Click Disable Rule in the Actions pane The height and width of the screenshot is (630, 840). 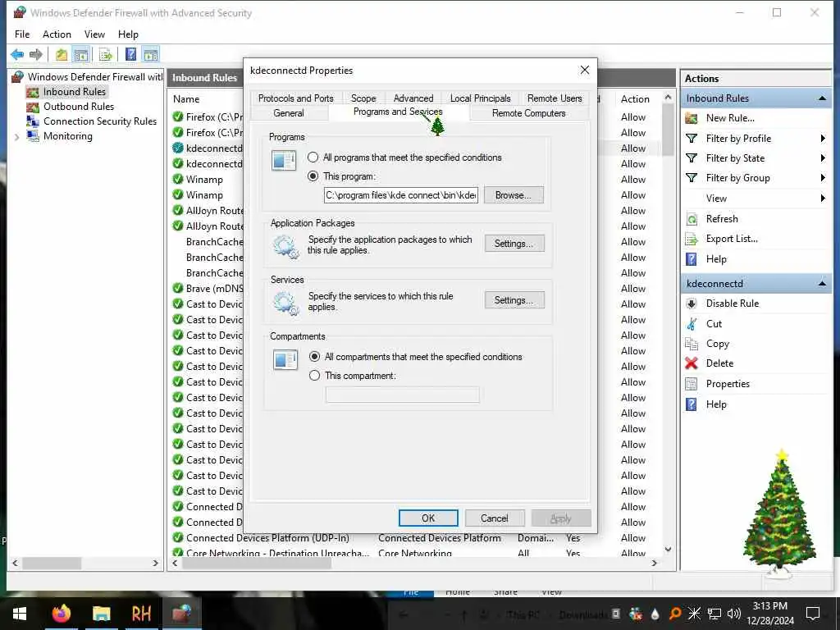pyautogui.click(x=732, y=304)
